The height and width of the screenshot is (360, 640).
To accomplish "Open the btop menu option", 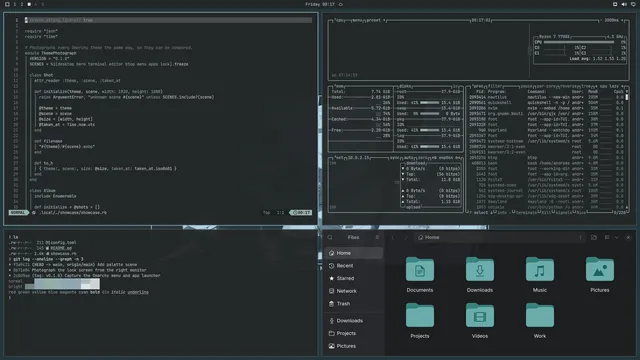I will point(358,20).
